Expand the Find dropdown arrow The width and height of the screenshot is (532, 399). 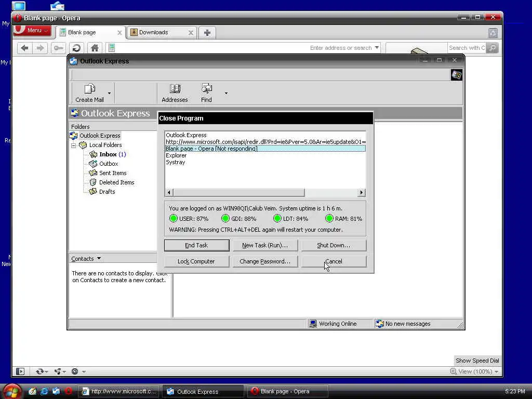[x=226, y=93]
